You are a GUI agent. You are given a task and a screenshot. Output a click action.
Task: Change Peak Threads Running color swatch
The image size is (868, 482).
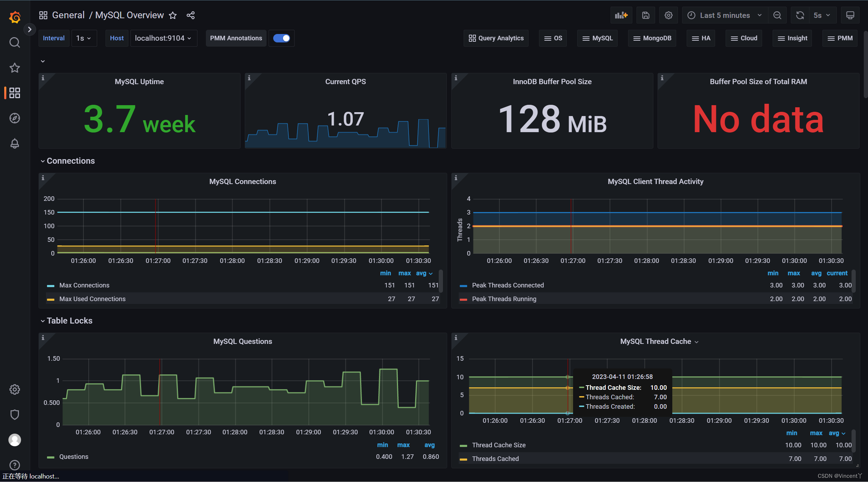click(463, 300)
